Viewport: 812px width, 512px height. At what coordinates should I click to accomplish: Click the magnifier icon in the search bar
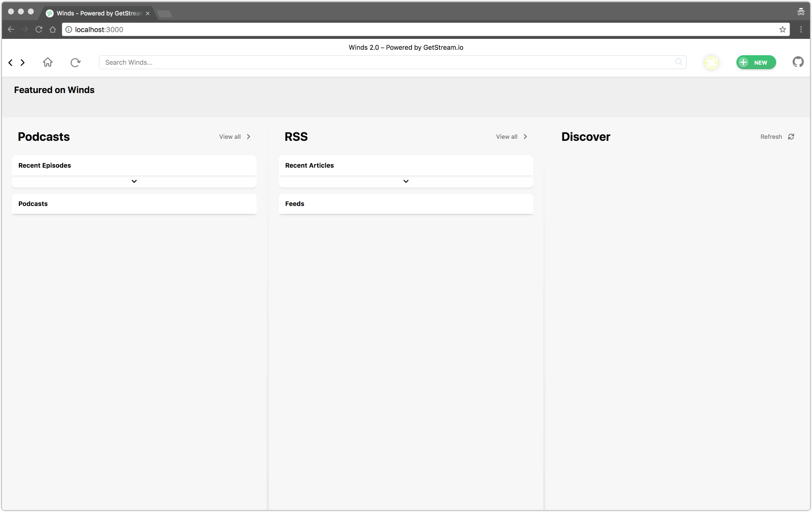678,62
